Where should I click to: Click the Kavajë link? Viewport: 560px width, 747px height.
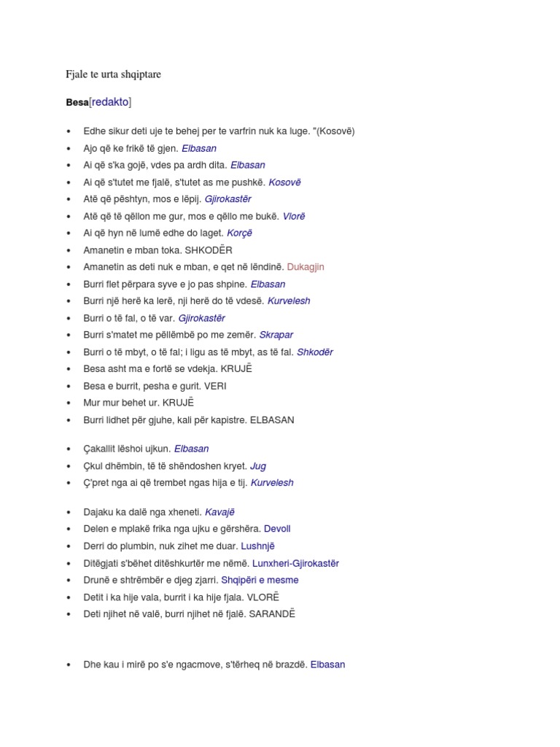pos(219,512)
